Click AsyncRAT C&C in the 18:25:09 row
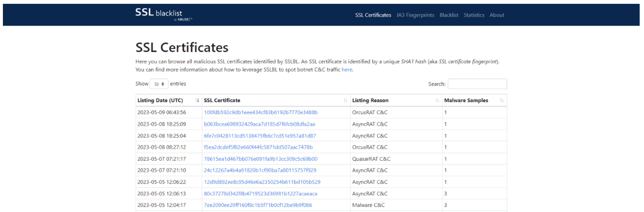Viewport: 644px width, 212px height. (370, 124)
